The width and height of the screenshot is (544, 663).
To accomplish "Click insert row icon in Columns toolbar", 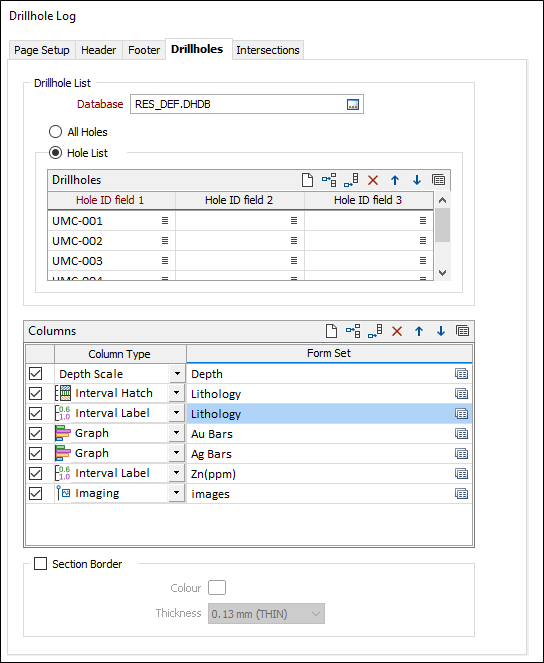I will [353, 331].
